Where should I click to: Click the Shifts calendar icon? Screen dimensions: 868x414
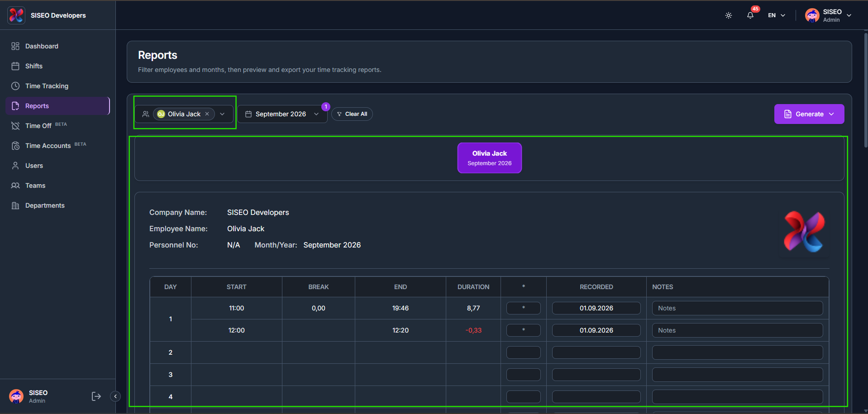coord(15,66)
